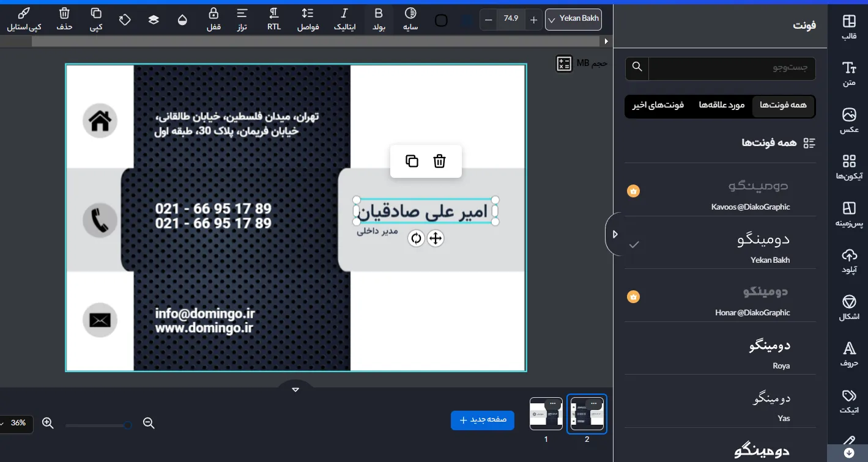Toggle RTL text direction
Image resolution: width=868 pixels, height=462 pixels.
[274, 20]
